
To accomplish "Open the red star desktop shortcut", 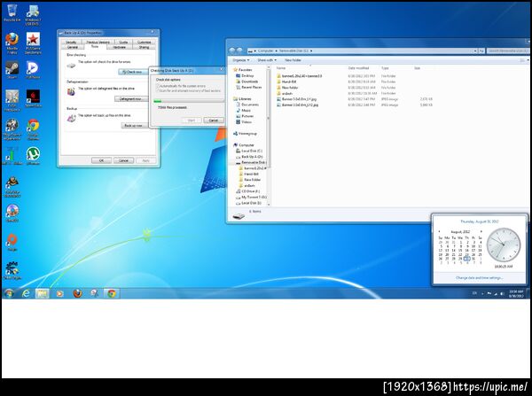I will coord(33,43).
